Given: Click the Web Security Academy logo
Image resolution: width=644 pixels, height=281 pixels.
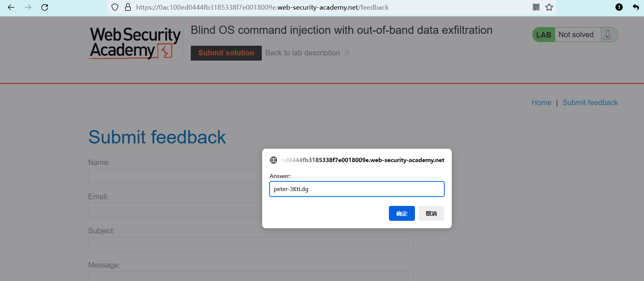Looking at the screenshot, I should click(x=135, y=43).
